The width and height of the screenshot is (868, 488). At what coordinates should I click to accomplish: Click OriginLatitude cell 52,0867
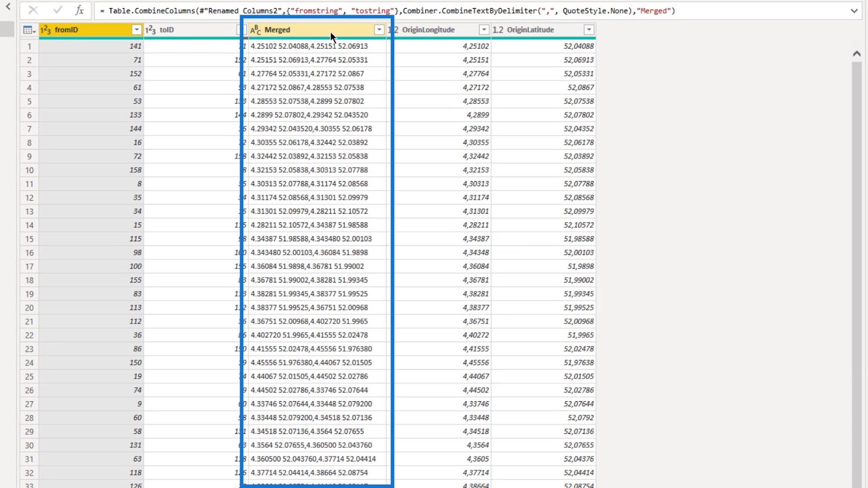[x=543, y=87]
